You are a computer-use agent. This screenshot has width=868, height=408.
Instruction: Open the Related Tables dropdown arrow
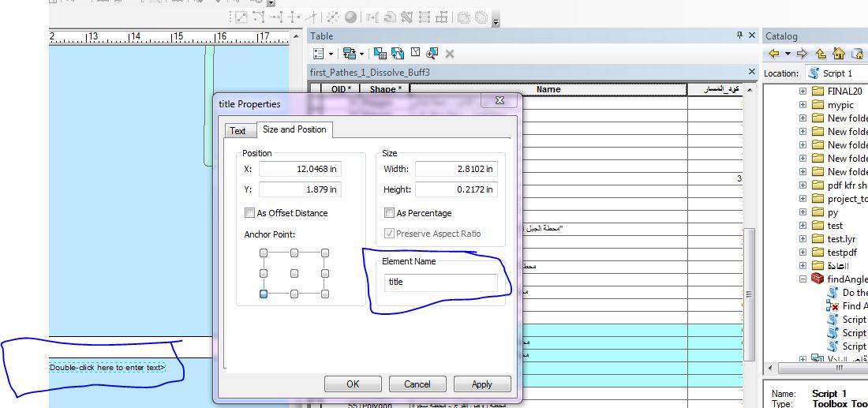[x=361, y=54]
